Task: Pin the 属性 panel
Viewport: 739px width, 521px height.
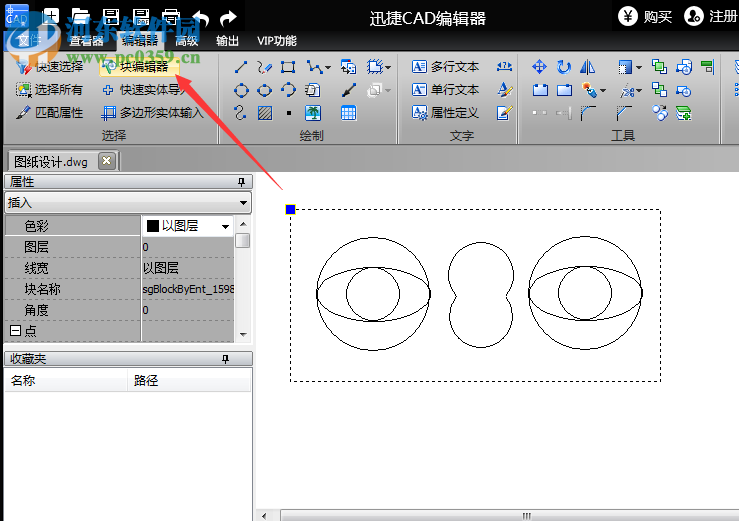Action: 240,182
